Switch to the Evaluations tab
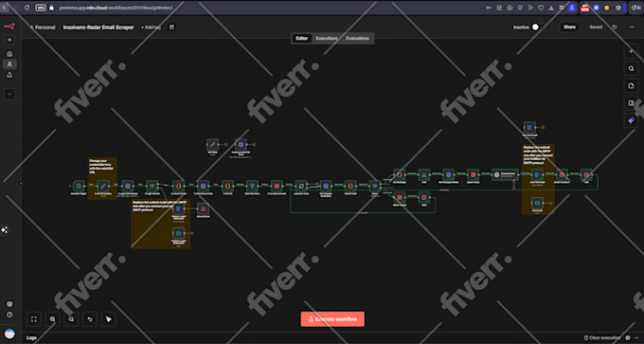Screen dimensions: 644x344 click(357, 38)
